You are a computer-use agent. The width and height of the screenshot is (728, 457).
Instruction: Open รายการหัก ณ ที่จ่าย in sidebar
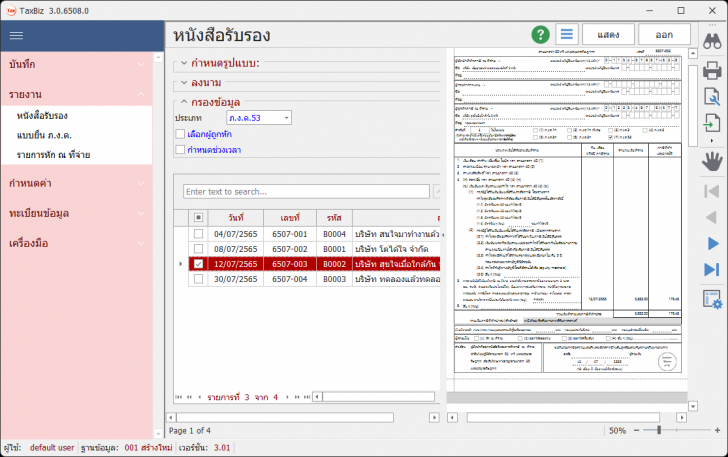(53, 155)
